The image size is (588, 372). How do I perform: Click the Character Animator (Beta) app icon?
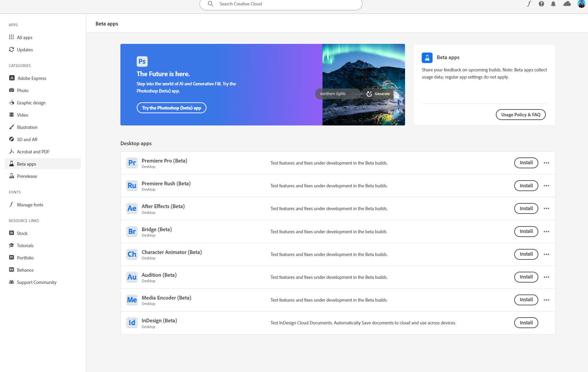pos(132,254)
